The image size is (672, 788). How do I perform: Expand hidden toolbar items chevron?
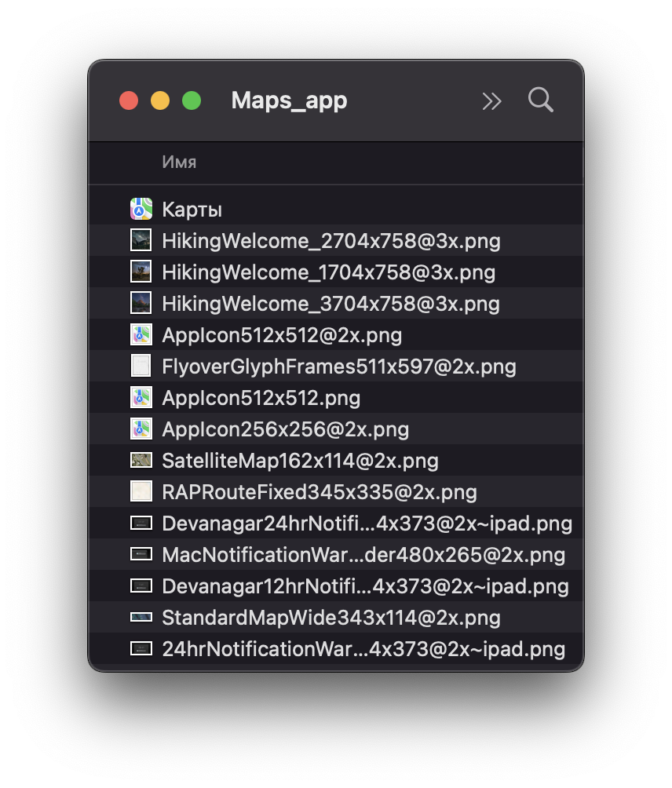(491, 101)
